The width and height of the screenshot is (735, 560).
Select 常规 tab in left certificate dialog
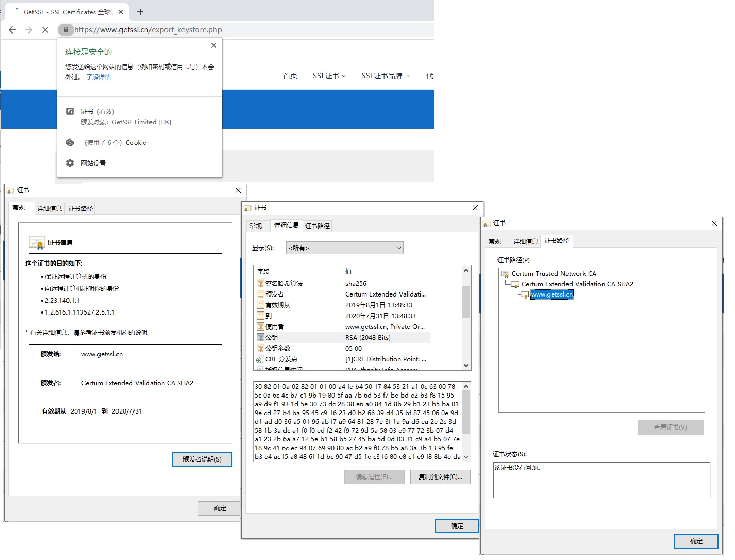19,207
